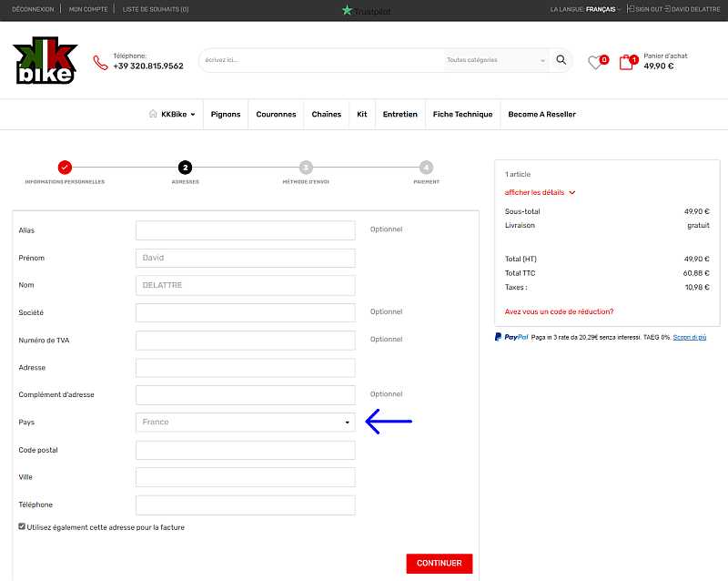Open the shopping cart bag icon
Image resolution: width=728 pixels, height=581 pixels.
(x=626, y=62)
